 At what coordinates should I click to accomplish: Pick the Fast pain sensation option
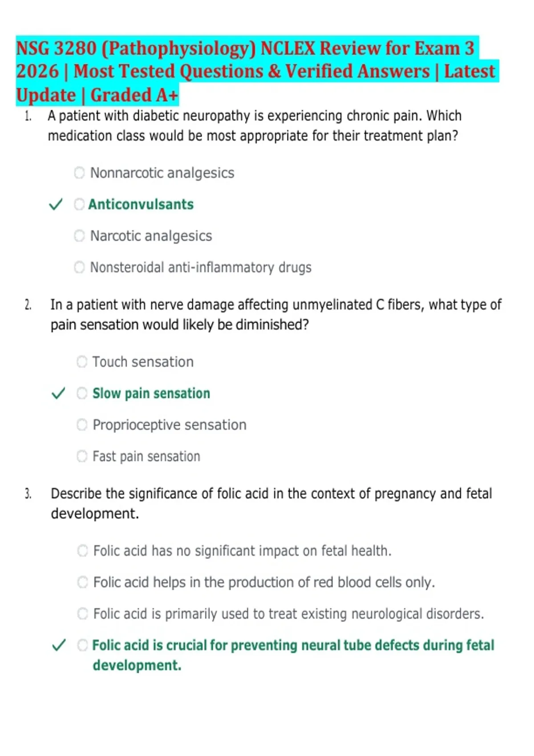[x=82, y=456]
